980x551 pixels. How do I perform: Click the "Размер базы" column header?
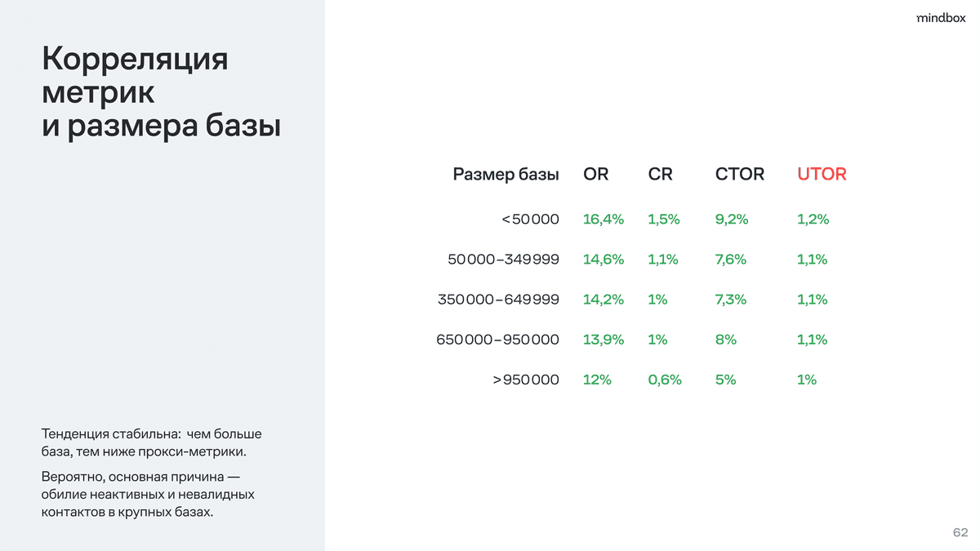click(506, 174)
